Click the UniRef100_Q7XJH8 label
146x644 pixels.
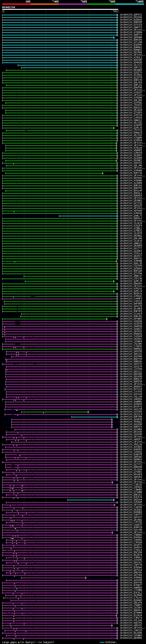[x=131, y=42]
